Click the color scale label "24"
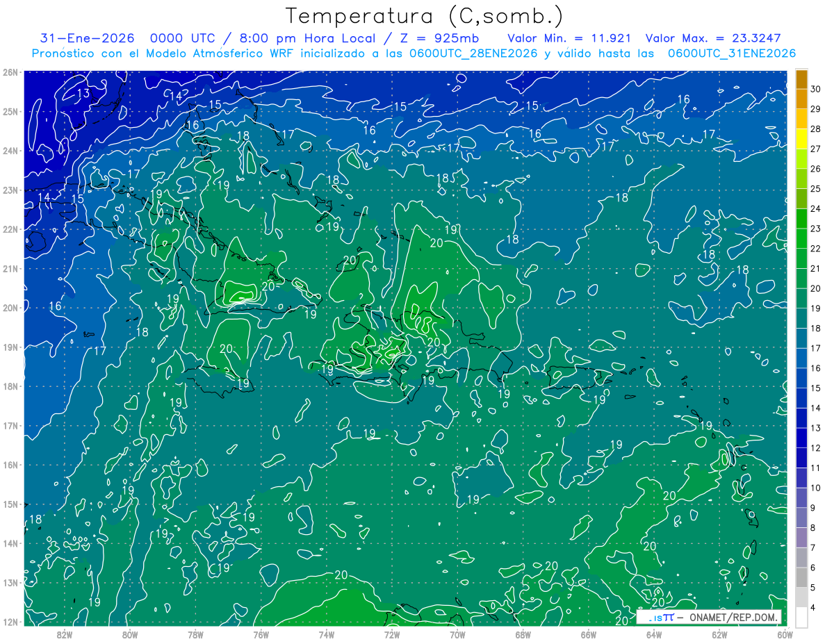Viewport: 834px width, 644px height. coord(816,208)
